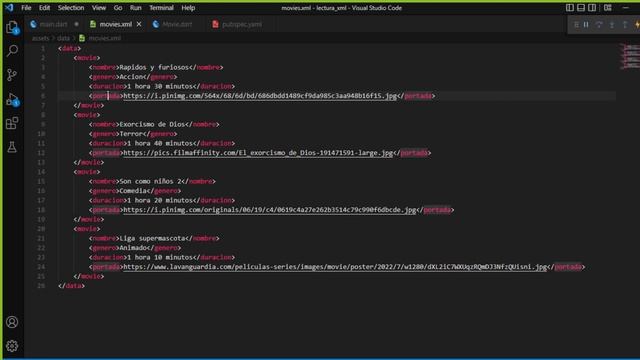Click the movies.xml breadcrumb segment
The image size is (640, 360).
point(104,38)
